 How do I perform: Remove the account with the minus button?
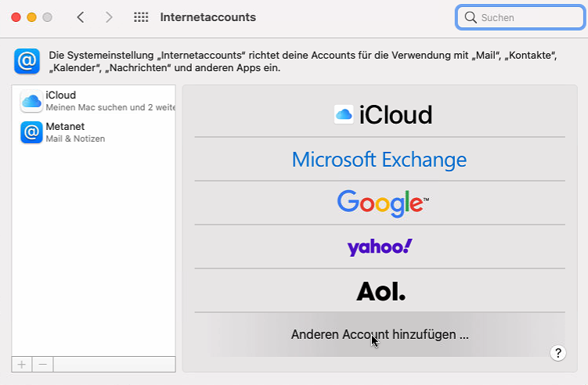point(43,364)
